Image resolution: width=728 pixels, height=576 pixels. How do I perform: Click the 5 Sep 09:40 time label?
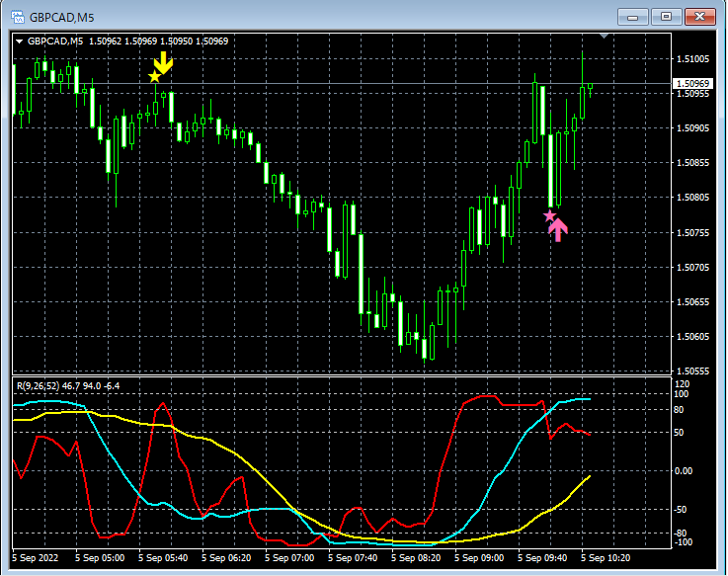coord(542,558)
